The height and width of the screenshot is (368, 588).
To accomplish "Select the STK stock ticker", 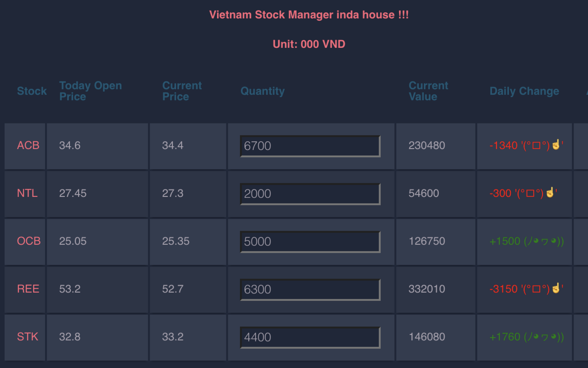I will coord(27,337).
